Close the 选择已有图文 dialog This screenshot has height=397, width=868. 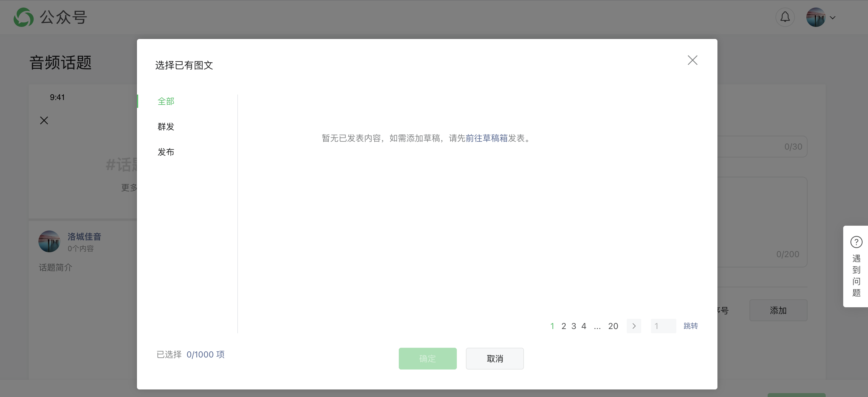pyautogui.click(x=692, y=60)
